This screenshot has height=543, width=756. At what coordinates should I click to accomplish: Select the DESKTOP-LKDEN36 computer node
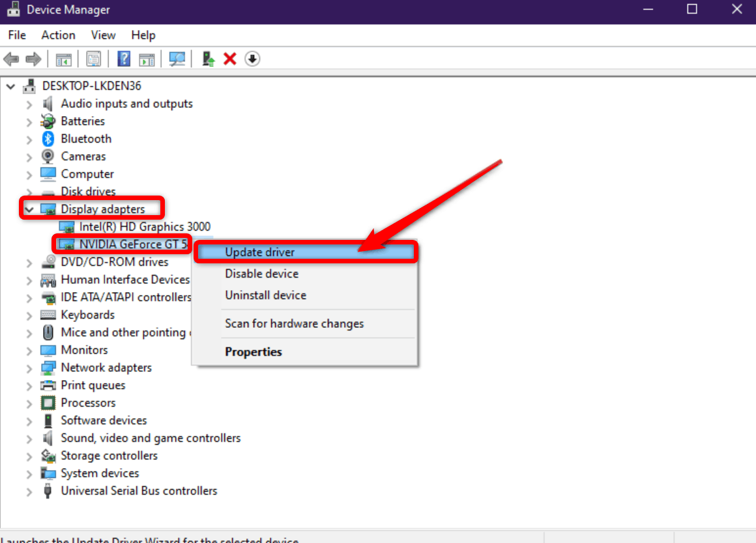(x=91, y=85)
